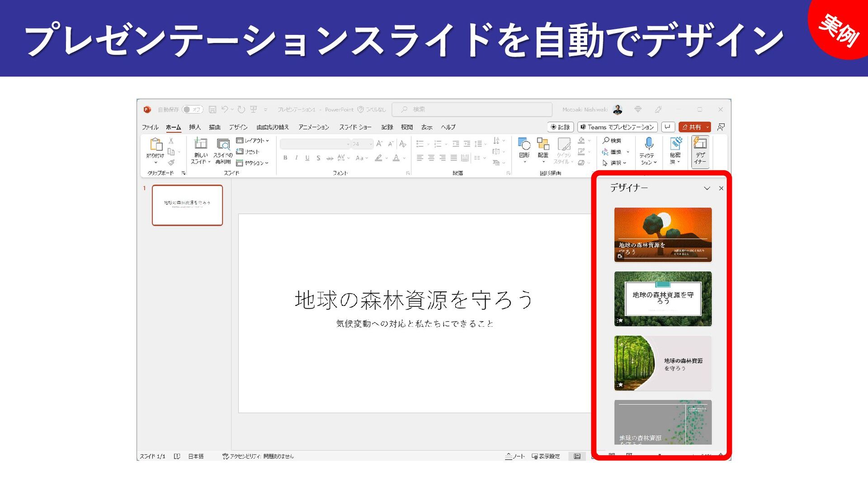Image resolution: width=868 pixels, height=488 pixels.
Task: Switch to the Insert tab
Action: tap(195, 127)
